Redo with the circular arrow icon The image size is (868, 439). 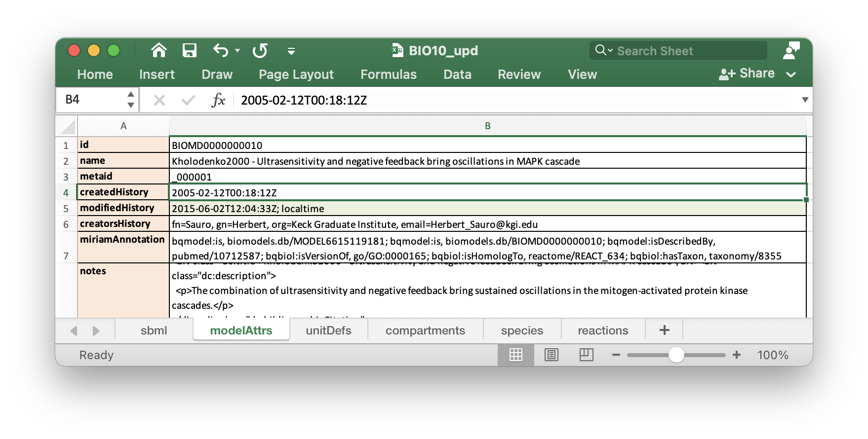pos(260,50)
